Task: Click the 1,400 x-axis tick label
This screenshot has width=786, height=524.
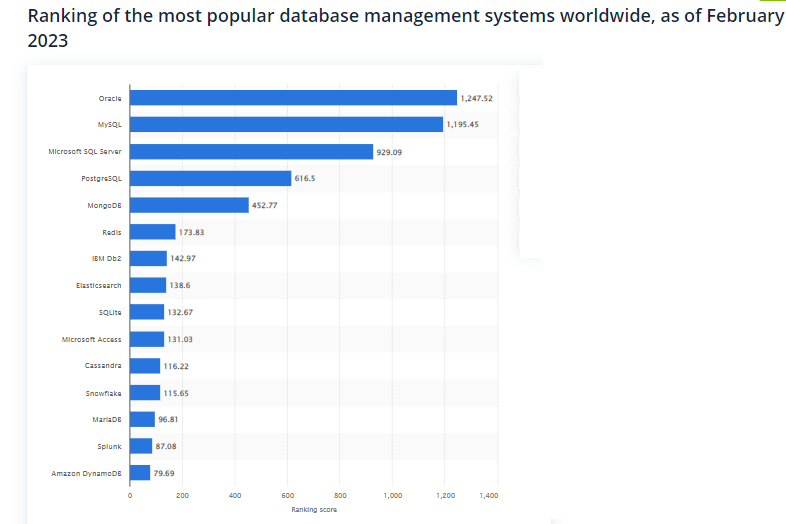Action: click(489, 495)
